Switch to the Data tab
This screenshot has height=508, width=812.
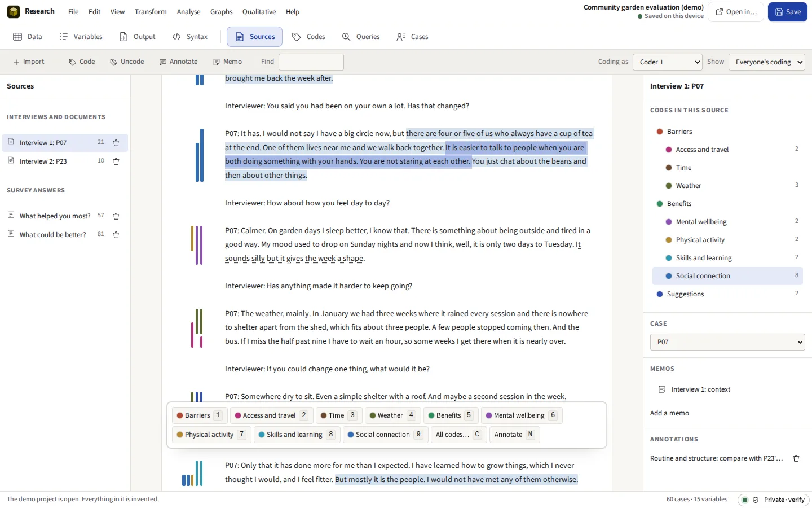coord(28,37)
